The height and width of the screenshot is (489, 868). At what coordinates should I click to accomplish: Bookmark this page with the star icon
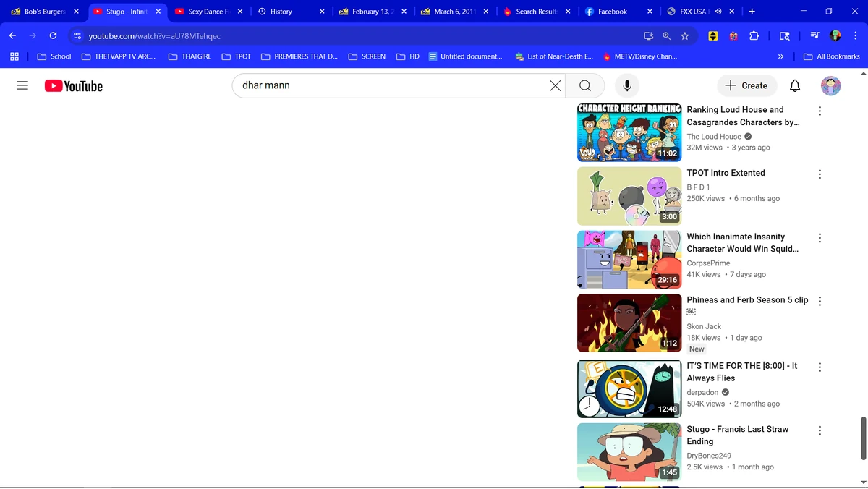point(686,35)
